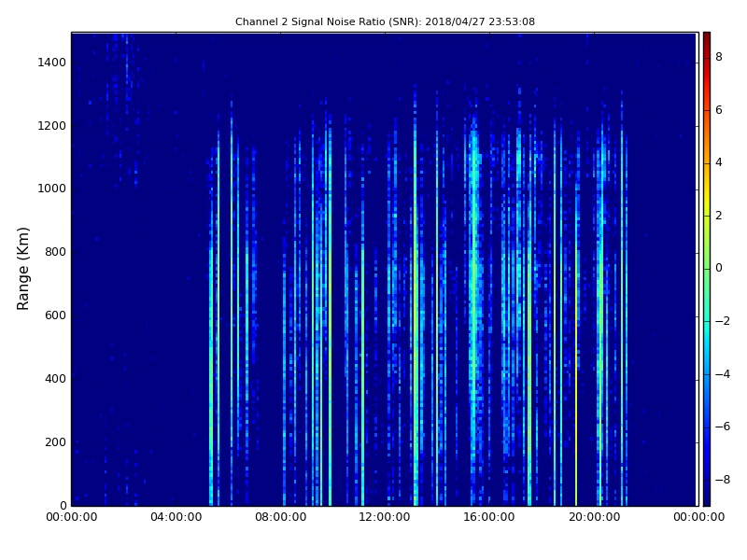Click the colorbar tick label 6
Viewport: 747px width, 560px height.
coord(719,110)
